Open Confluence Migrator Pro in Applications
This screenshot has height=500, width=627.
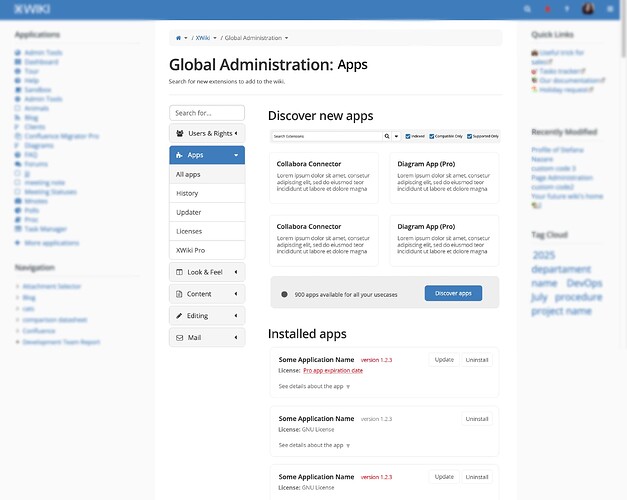(x=62, y=136)
